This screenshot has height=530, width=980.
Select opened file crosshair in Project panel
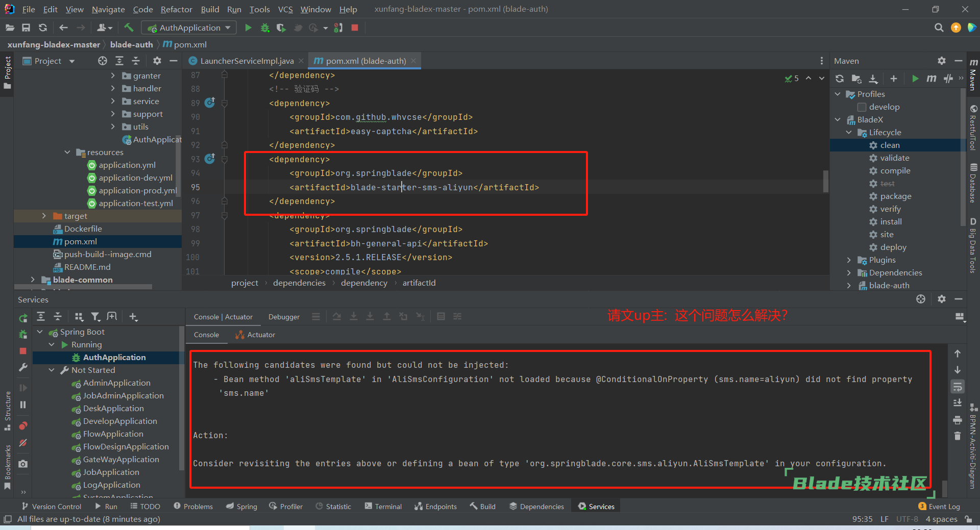(x=103, y=61)
